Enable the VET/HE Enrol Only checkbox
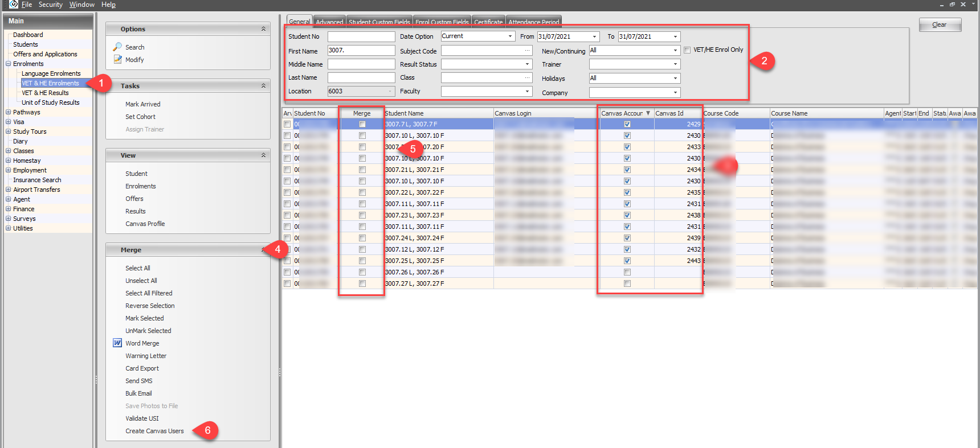980x448 pixels. coord(687,50)
